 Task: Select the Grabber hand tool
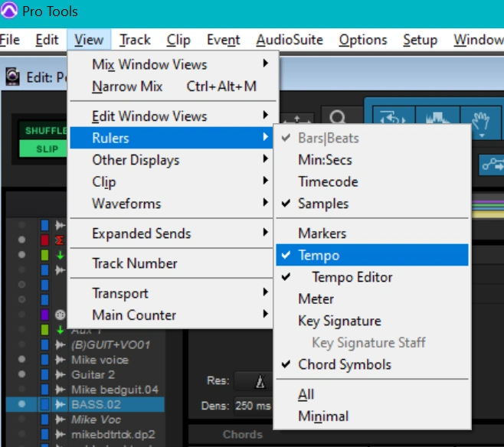click(x=479, y=119)
